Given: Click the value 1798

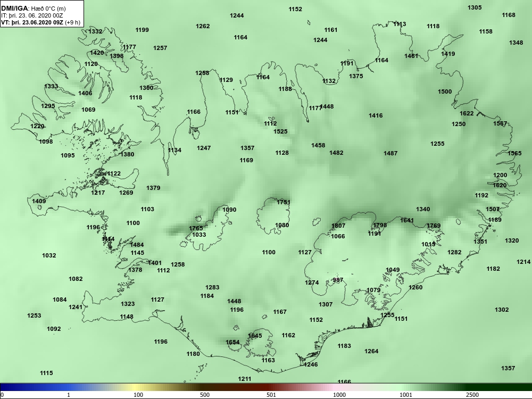Looking at the screenshot, I should point(380,225).
